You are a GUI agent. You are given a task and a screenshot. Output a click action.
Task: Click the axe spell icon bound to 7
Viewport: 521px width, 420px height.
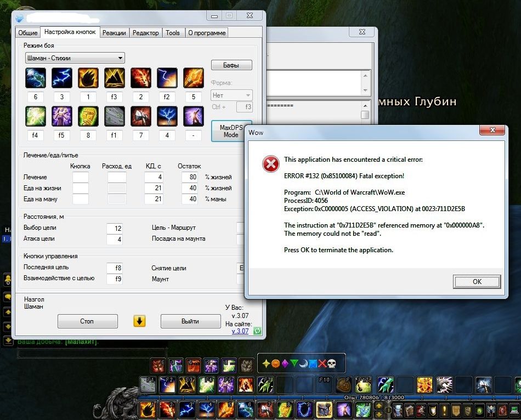141,117
